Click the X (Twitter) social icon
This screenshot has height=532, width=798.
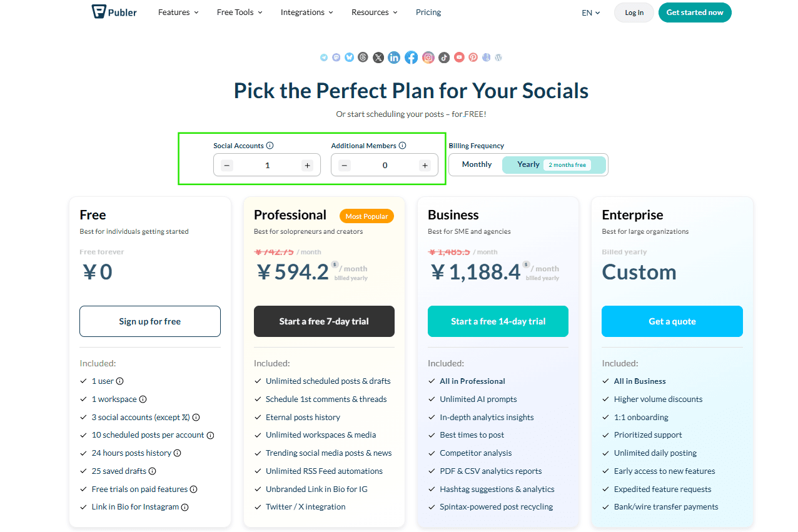[x=378, y=58]
